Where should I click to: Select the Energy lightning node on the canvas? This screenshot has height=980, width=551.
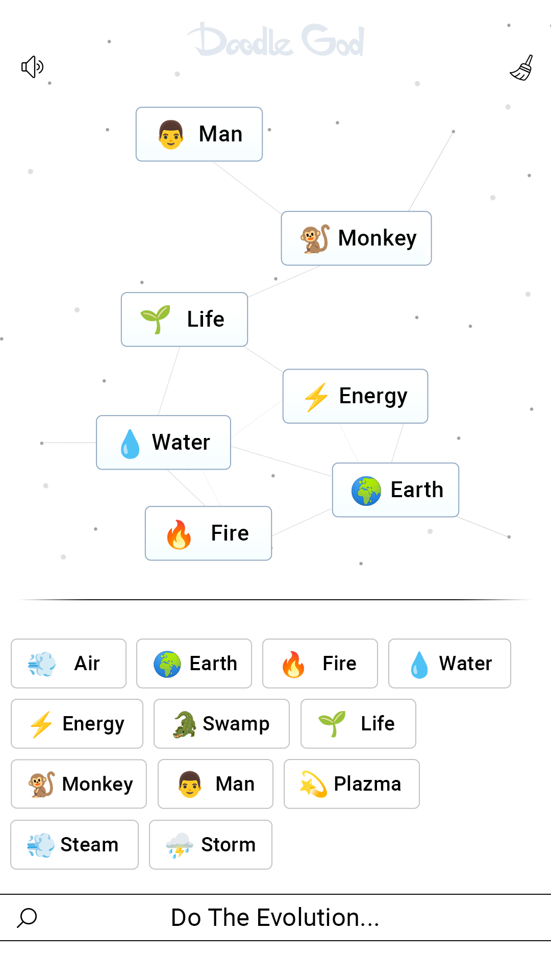click(x=355, y=396)
